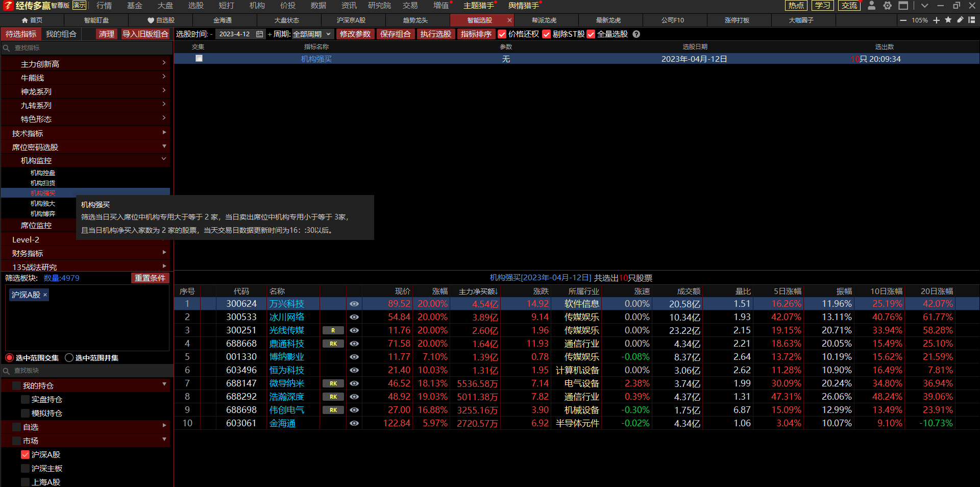Screen dimensions: 980x487
Task: Open the user account icon
Action: click(x=872, y=6)
